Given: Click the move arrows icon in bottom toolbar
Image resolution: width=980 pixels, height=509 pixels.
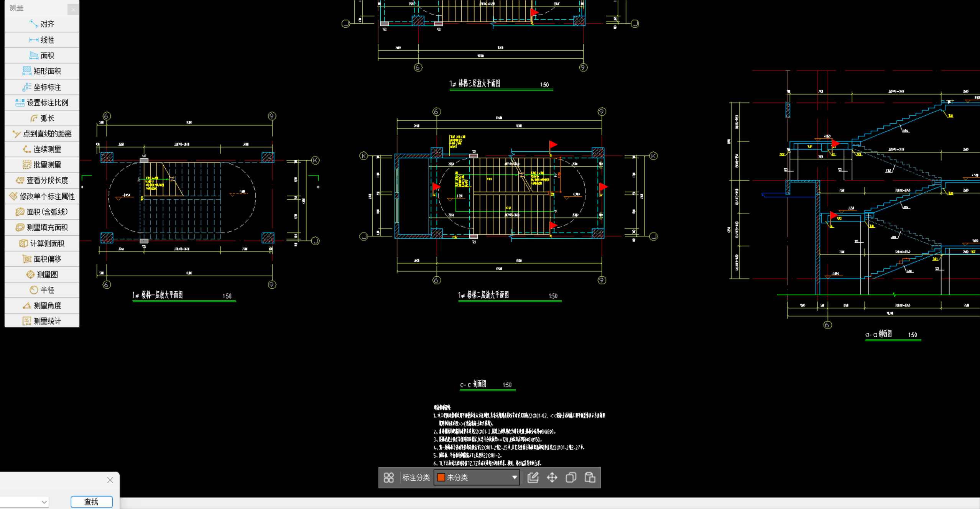Looking at the screenshot, I should [552, 478].
